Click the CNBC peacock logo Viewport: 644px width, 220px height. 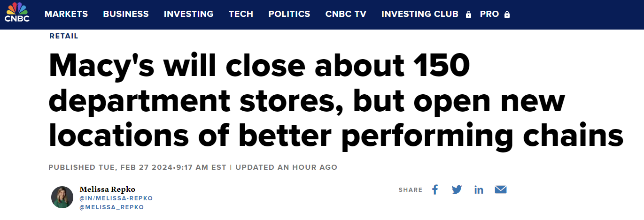[17, 12]
